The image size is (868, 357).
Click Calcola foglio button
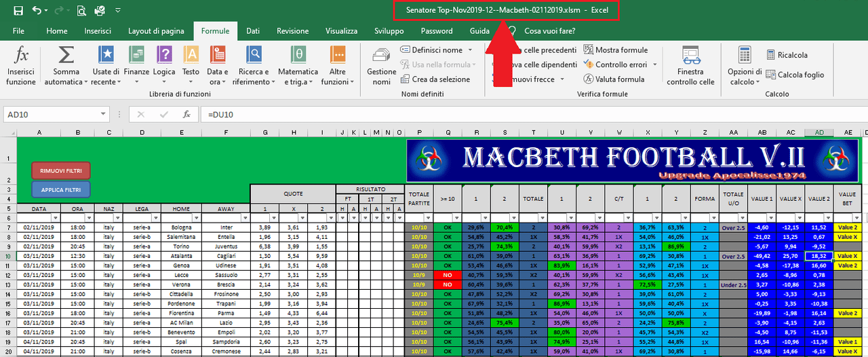[795, 75]
